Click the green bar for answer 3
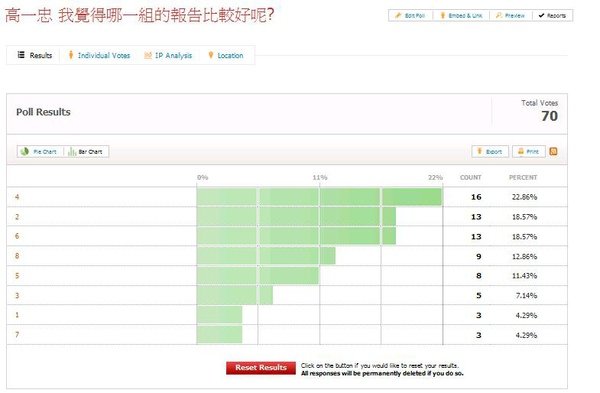 tap(235, 295)
